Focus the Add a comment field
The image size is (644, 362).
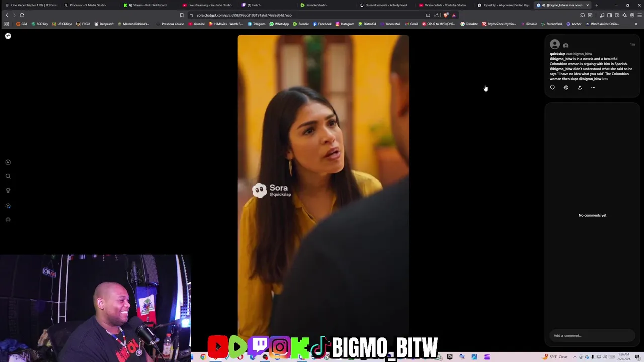(592, 335)
